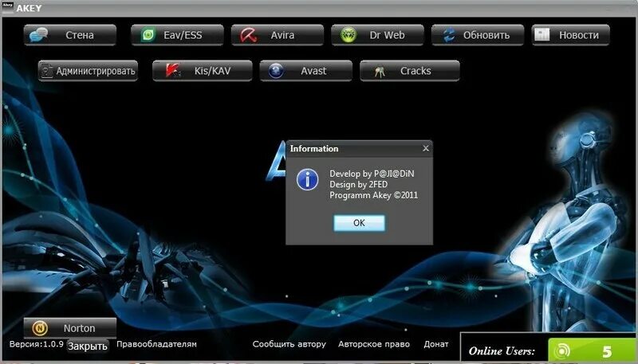Screen dimensions: 638x364
Task: Open the Правообладателям link
Action: pos(156,344)
